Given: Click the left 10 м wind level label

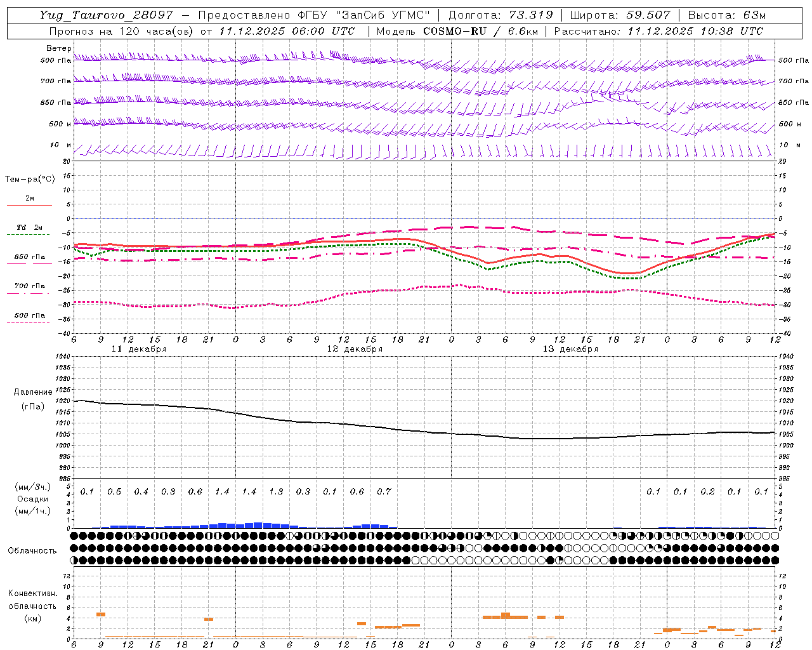Looking at the screenshot, I should pyautogui.click(x=61, y=145).
